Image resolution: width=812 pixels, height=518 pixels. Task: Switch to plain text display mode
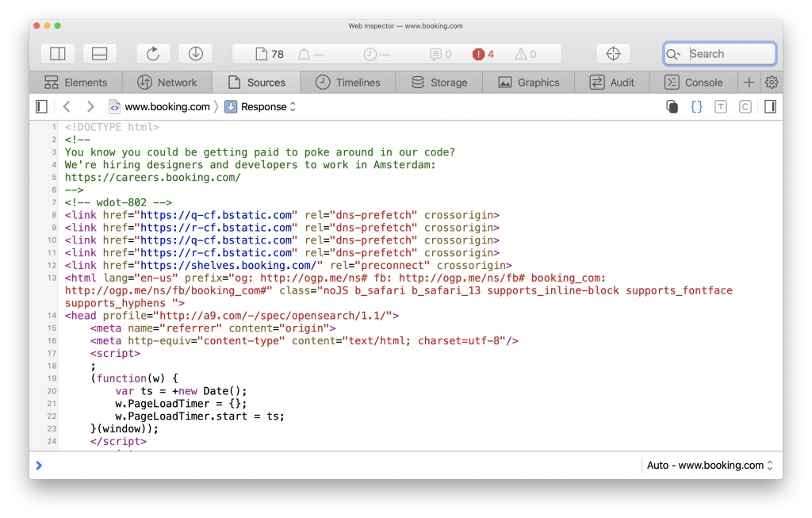pyautogui.click(x=720, y=106)
